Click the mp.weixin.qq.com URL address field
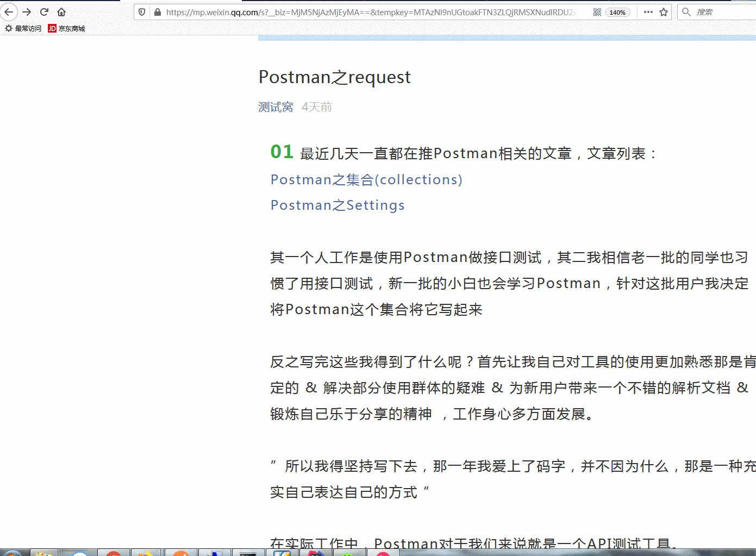The width and height of the screenshot is (756, 556). pos(370,12)
